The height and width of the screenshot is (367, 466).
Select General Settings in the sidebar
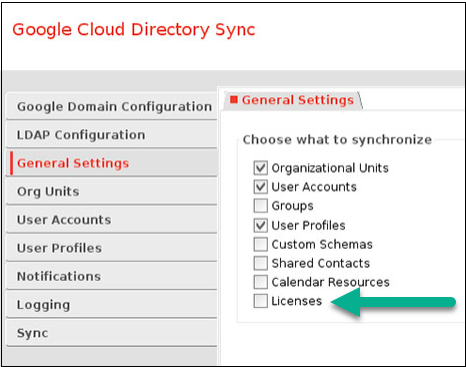pos(112,163)
